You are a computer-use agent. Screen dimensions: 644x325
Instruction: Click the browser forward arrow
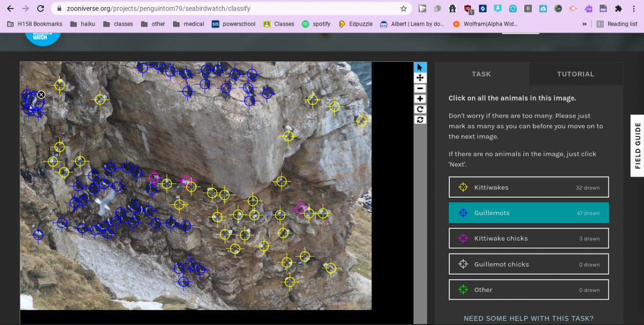click(26, 9)
